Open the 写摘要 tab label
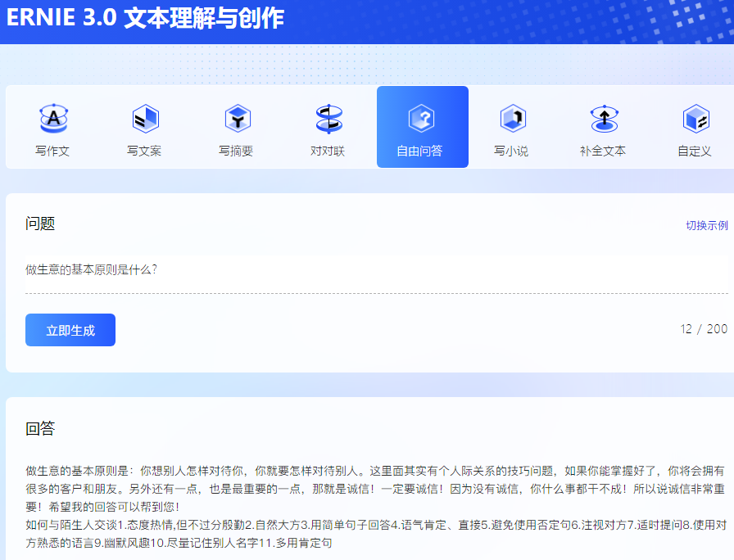Viewport: 734px width, 560px height. coord(236,151)
